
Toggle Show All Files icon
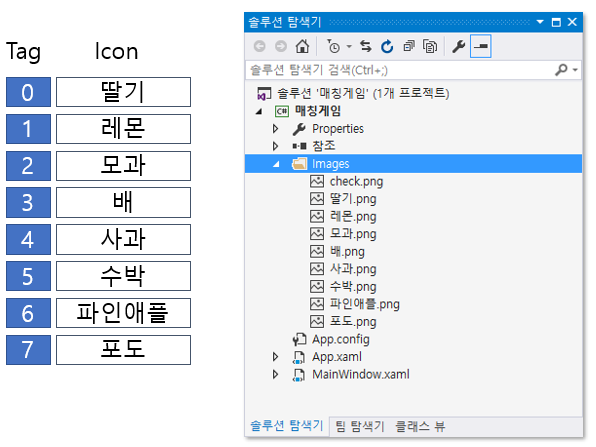pyautogui.click(x=430, y=46)
